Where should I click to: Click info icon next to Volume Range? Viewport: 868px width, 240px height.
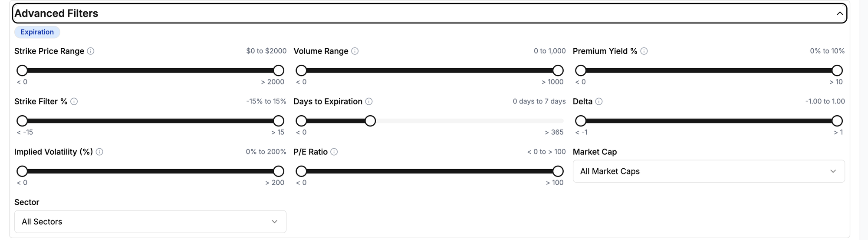[x=355, y=51]
